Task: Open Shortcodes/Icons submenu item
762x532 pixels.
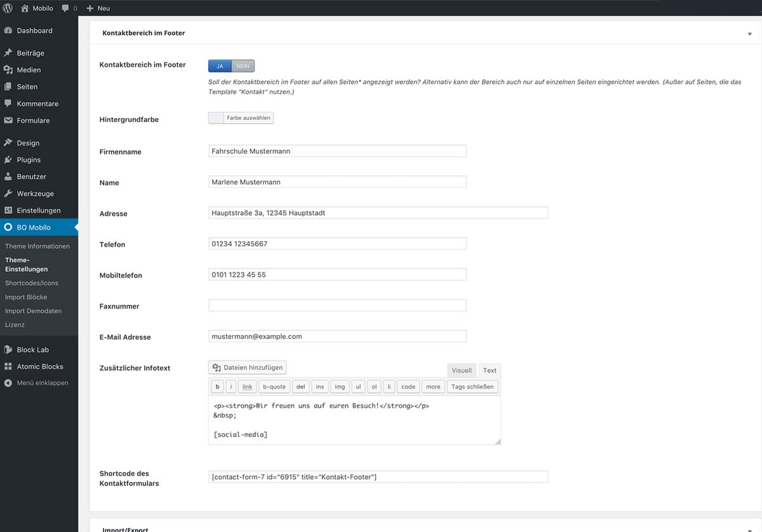Action: (x=31, y=283)
